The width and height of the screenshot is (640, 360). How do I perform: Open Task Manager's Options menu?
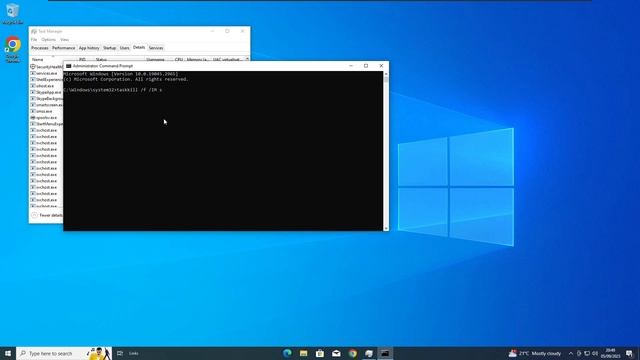tap(48, 40)
